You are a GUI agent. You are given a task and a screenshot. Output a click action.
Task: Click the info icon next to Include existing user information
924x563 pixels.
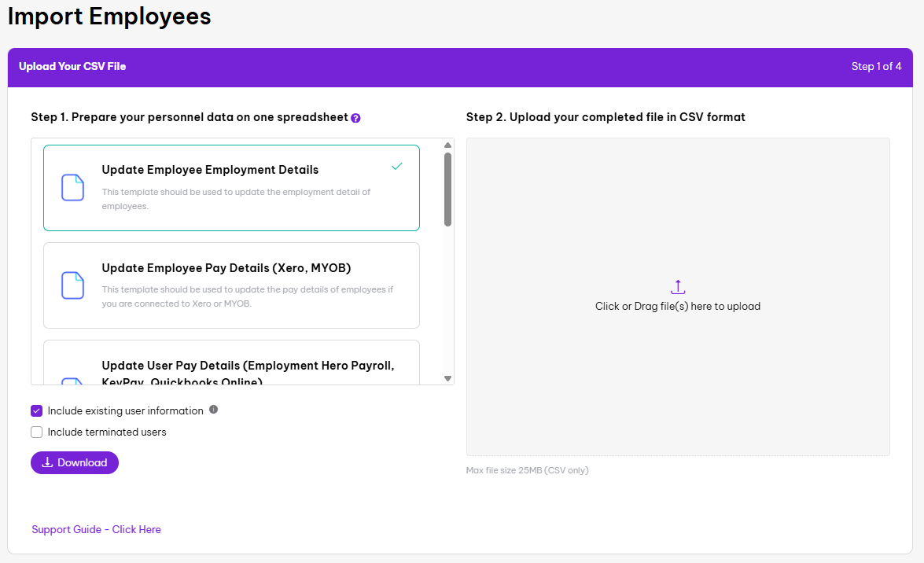(x=213, y=410)
